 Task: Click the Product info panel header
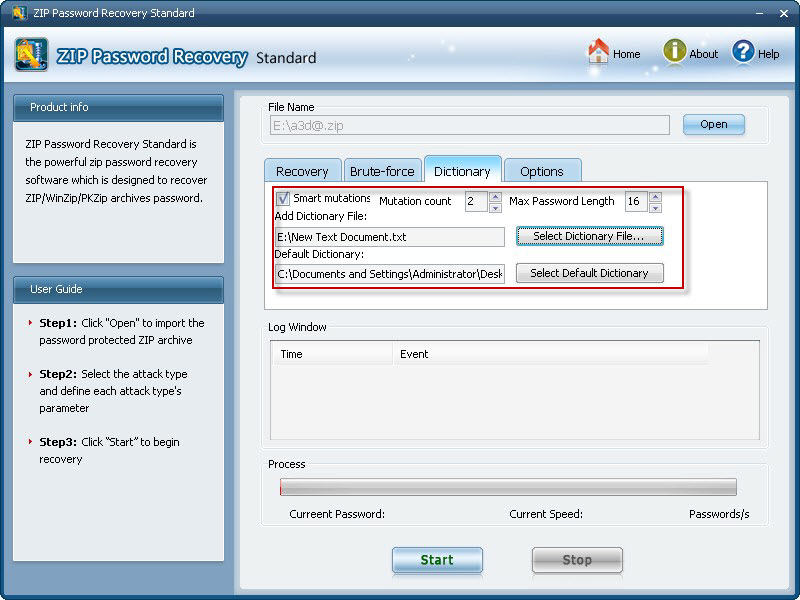click(x=118, y=107)
